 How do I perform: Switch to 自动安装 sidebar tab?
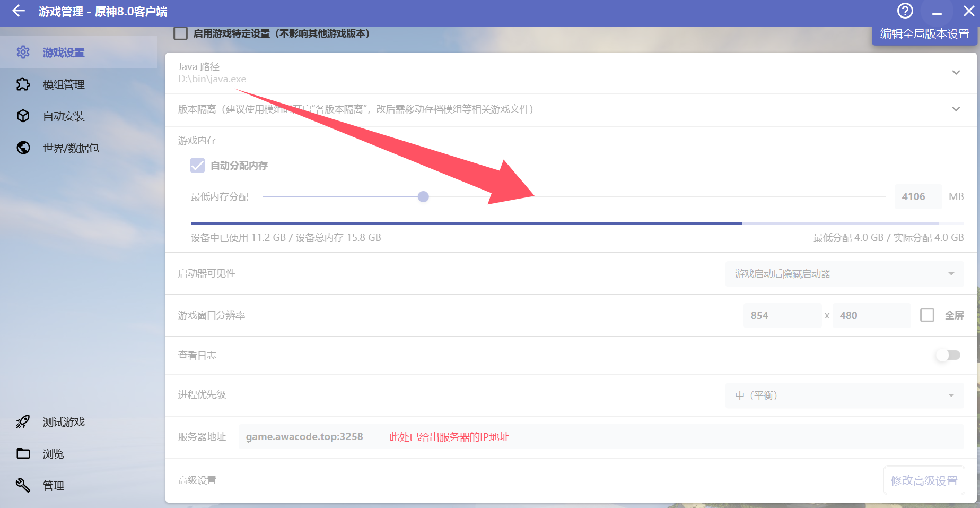pyautogui.click(x=79, y=116)
